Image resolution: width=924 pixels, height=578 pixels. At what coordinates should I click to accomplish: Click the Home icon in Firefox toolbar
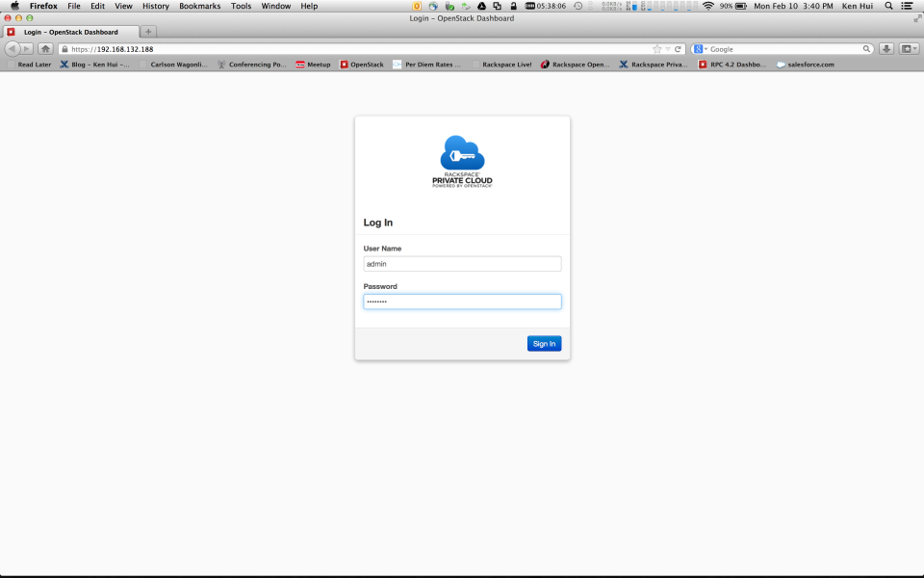(45, 48)
